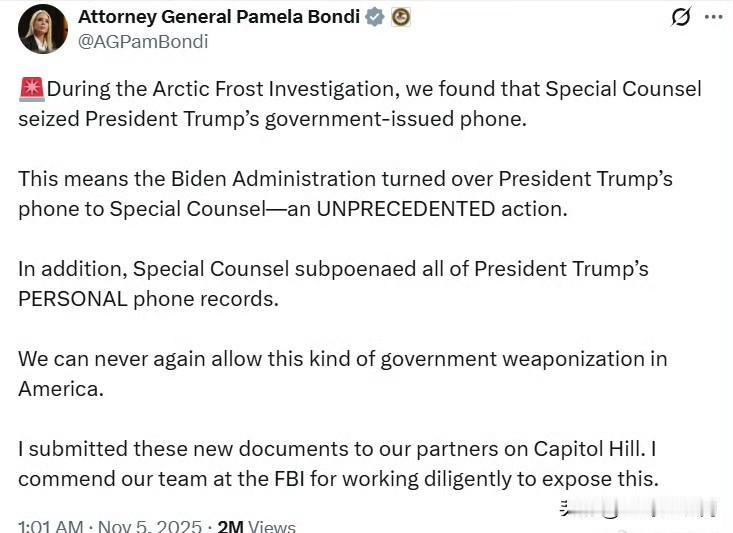Click the word PERSONAL in the post
The image size is (733, 533).
click(x=73, y=298)
